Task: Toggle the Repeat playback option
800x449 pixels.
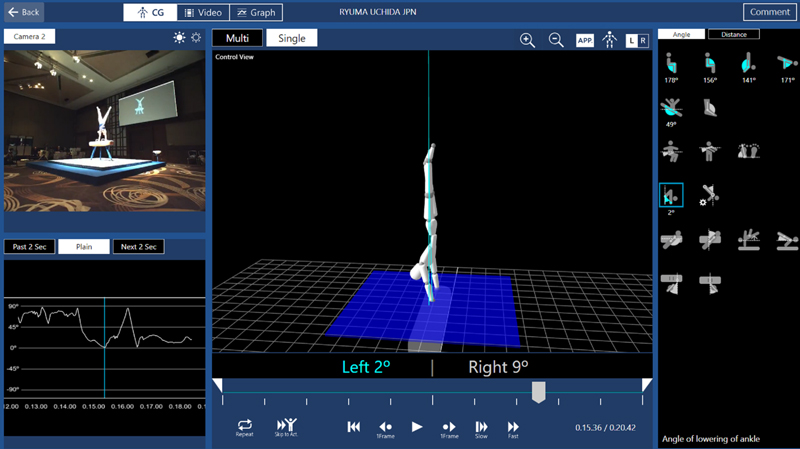Action: click(245, 427)
